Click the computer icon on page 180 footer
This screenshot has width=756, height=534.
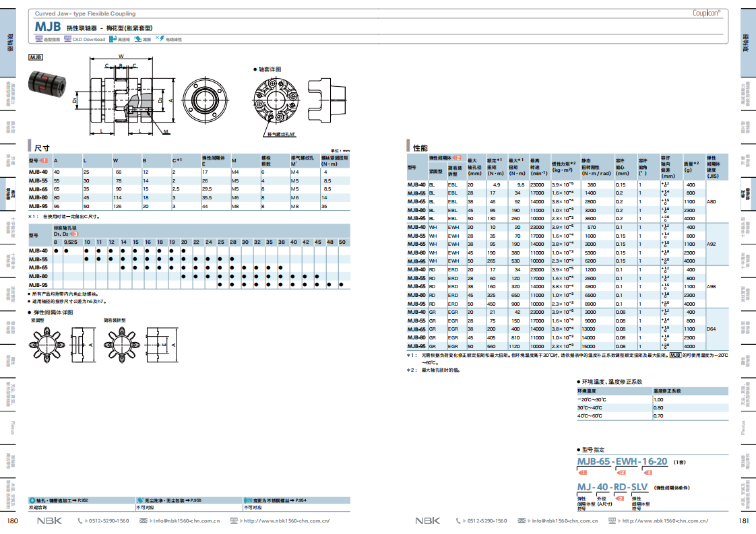click(x=234, y=521)
